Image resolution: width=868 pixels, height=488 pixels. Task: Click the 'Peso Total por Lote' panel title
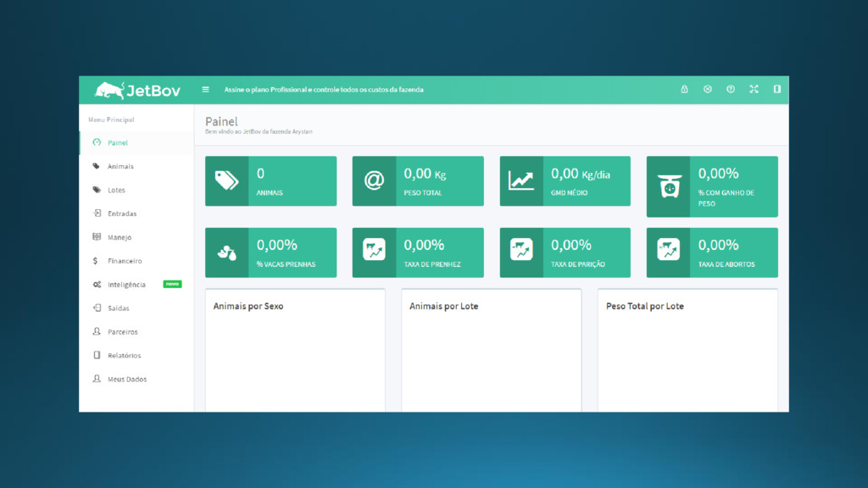point(645,306)
